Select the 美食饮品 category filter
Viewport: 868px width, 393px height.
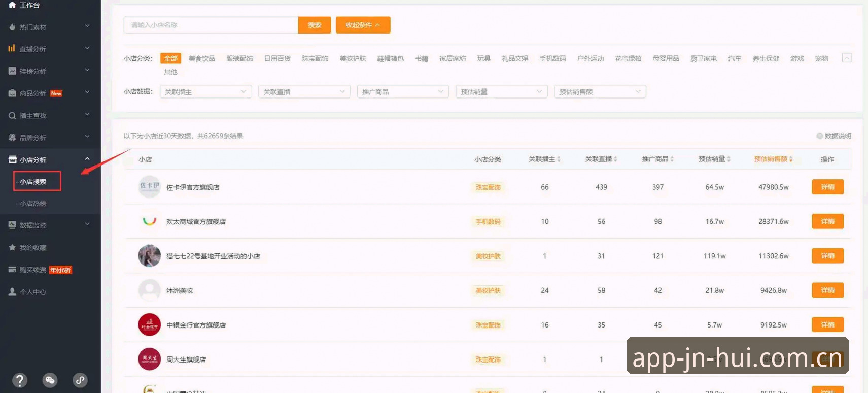[202, 58]
